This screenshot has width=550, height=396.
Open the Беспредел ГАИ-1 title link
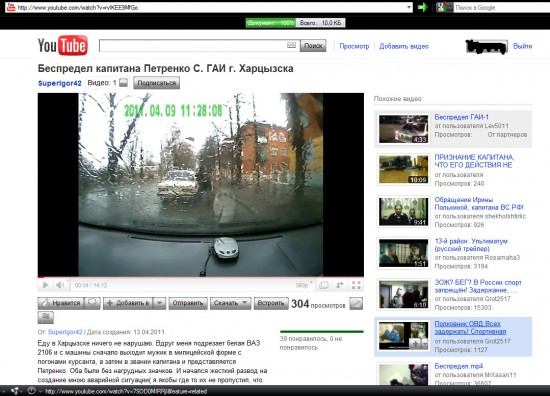tap(461, 117)
